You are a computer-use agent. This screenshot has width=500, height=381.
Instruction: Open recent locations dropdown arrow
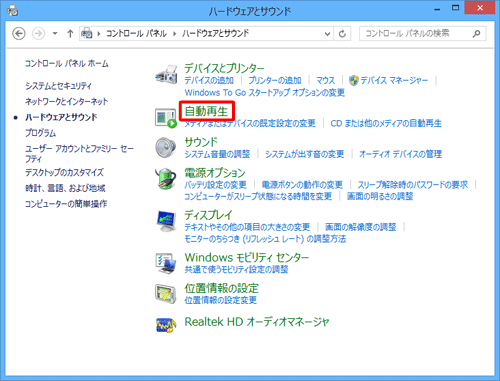pyautogui.click(x=55, y=34)
